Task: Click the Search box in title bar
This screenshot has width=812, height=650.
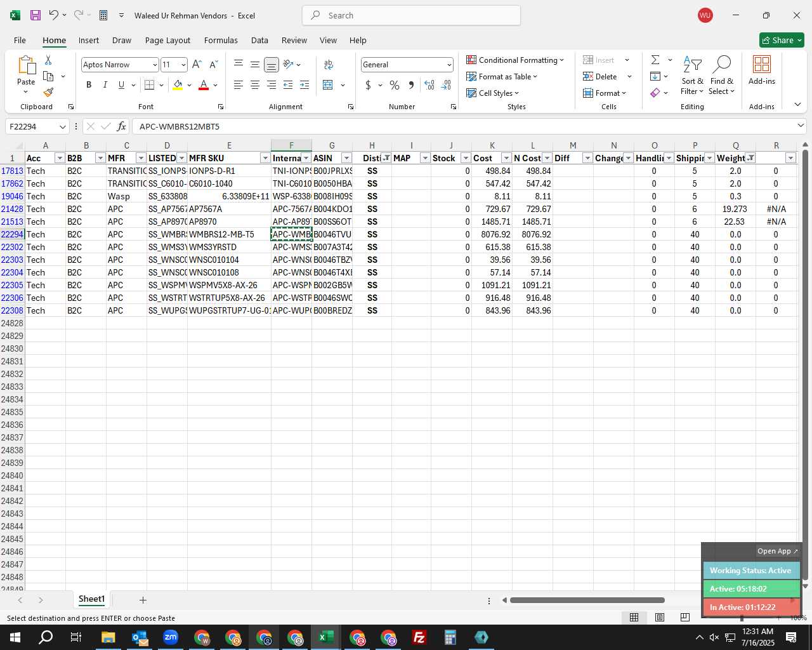Action: click(412, 15)
